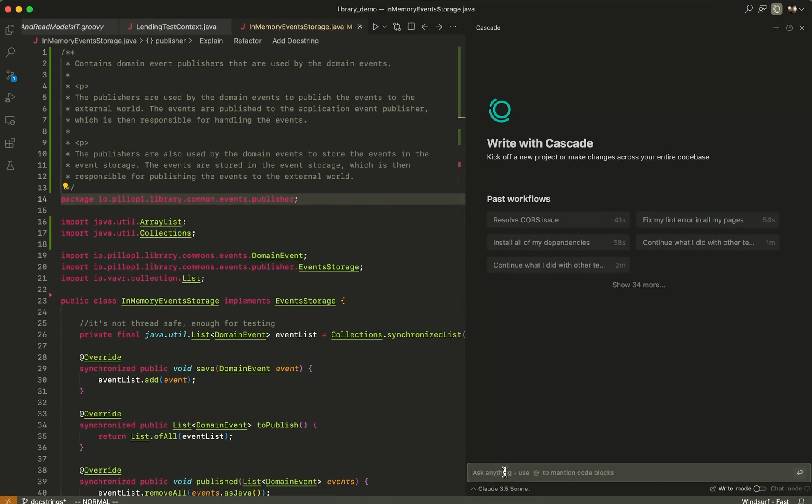Open Source Control with badge

click(11, 76)
